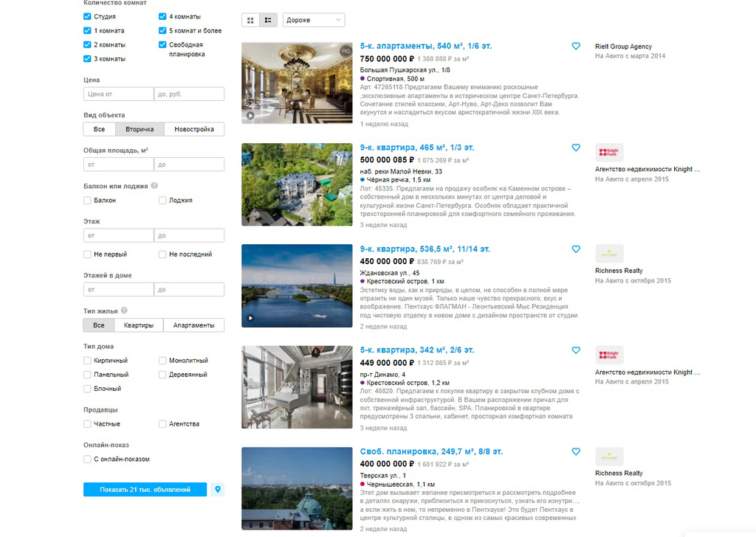The image size is (756, 537).
Task: Uncheck the 2 комнаты checkbox
Action: (87, 45)
